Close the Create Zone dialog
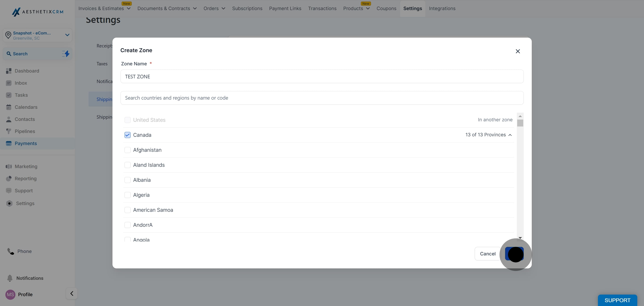Image resolution: width=644 pixels, height=306 pixels. tap(518, 51)
